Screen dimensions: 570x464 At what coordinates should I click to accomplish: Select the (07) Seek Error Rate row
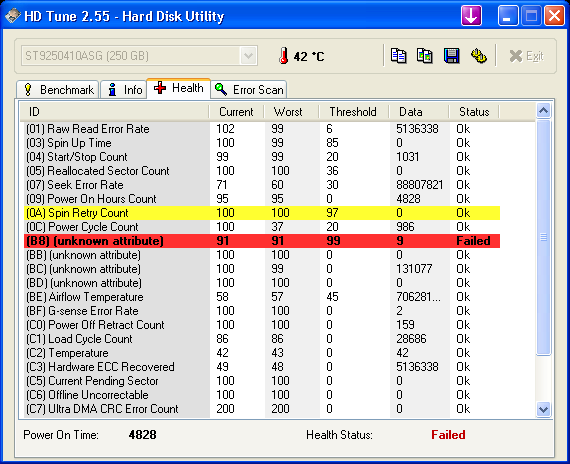(x=262, y=185)
